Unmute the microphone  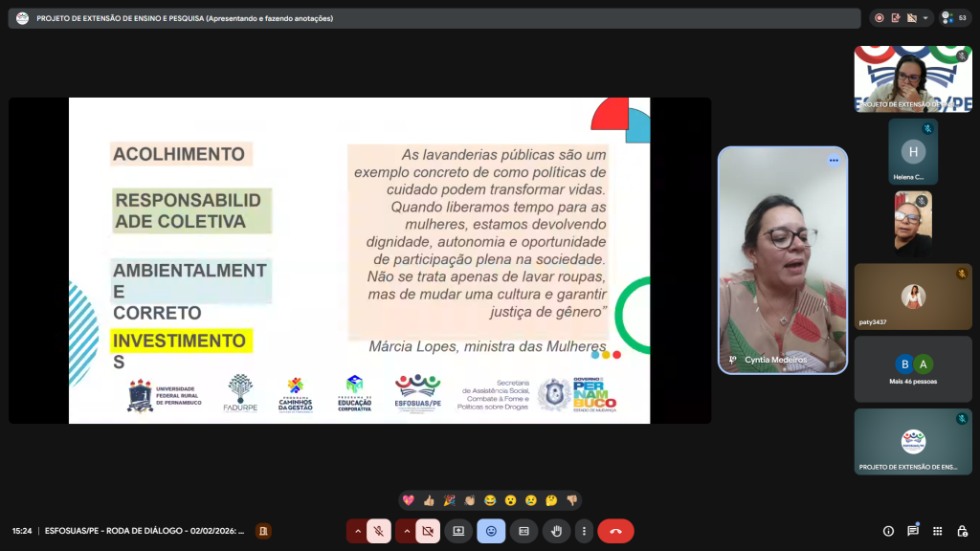tap(379, 531)
